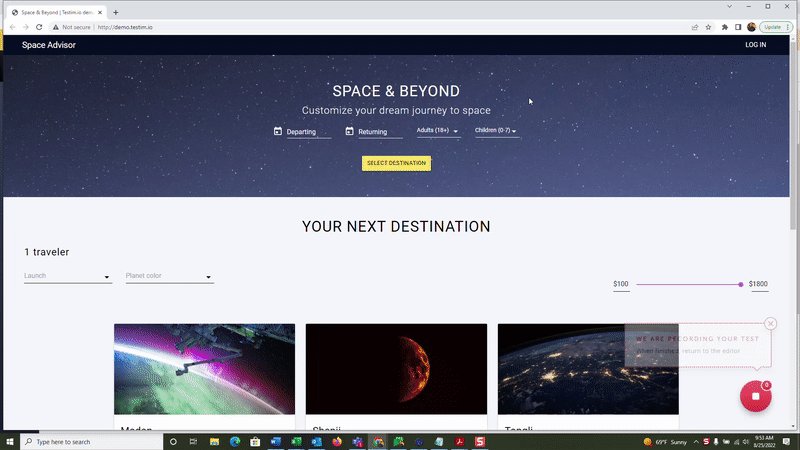
Task: Open Task View on the taskbar
Action: [193, 441]
